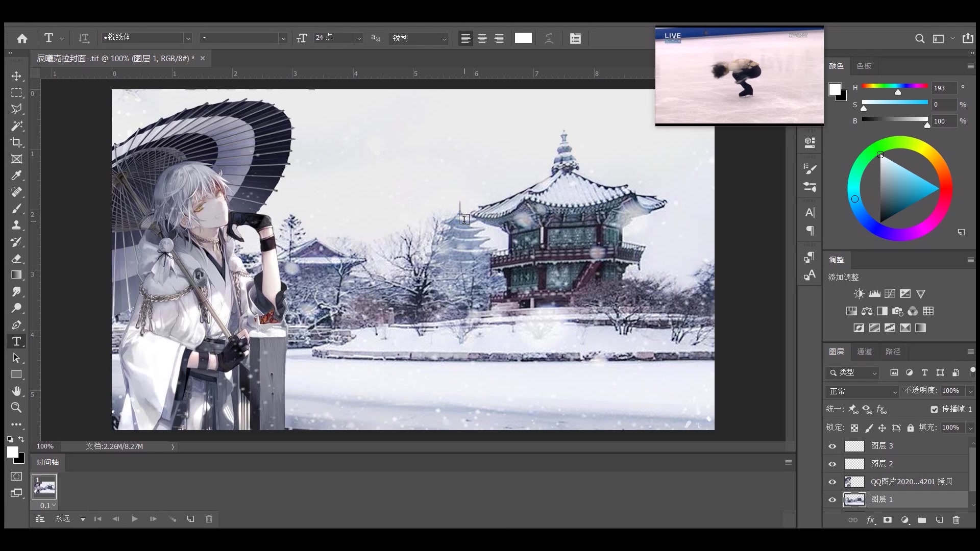Toggle the 传播帧 1 checkbox
This screenshot has height=551, width=980.
tap(934, 409)
